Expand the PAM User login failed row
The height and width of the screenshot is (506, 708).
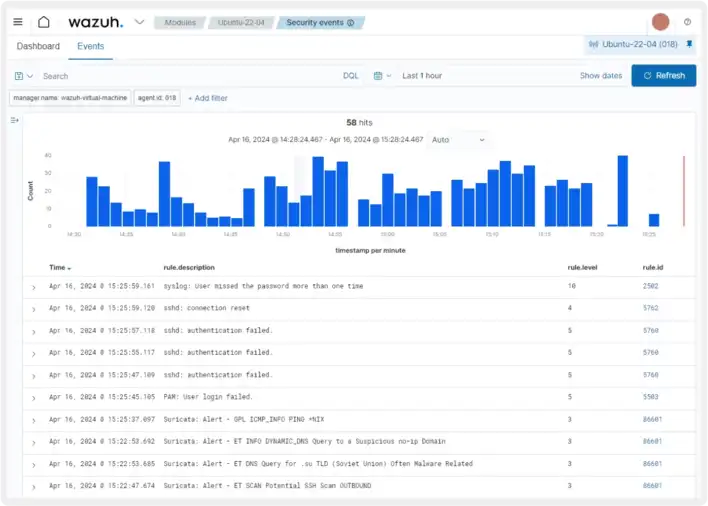[34, 398]
